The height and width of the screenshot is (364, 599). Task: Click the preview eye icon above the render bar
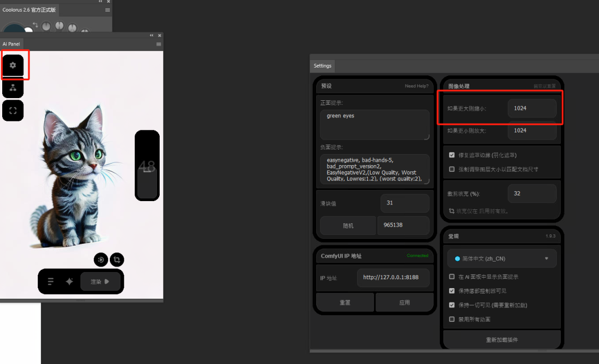tap(101, 259)
